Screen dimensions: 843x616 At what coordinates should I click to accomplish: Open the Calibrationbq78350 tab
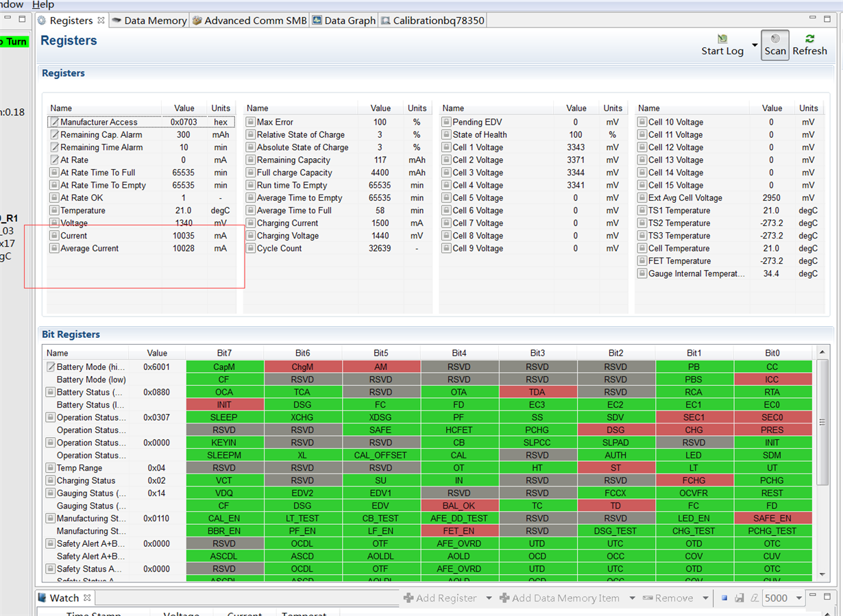click(x=432, y=21)
